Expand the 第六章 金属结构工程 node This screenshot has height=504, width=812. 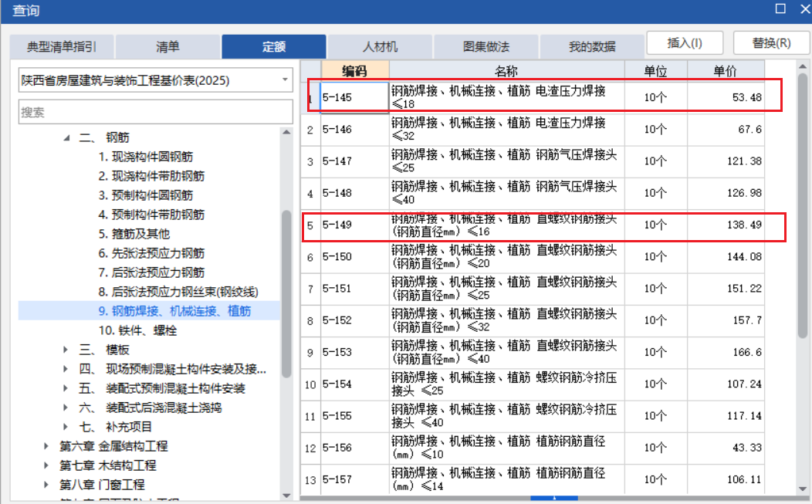click(45, 447)
